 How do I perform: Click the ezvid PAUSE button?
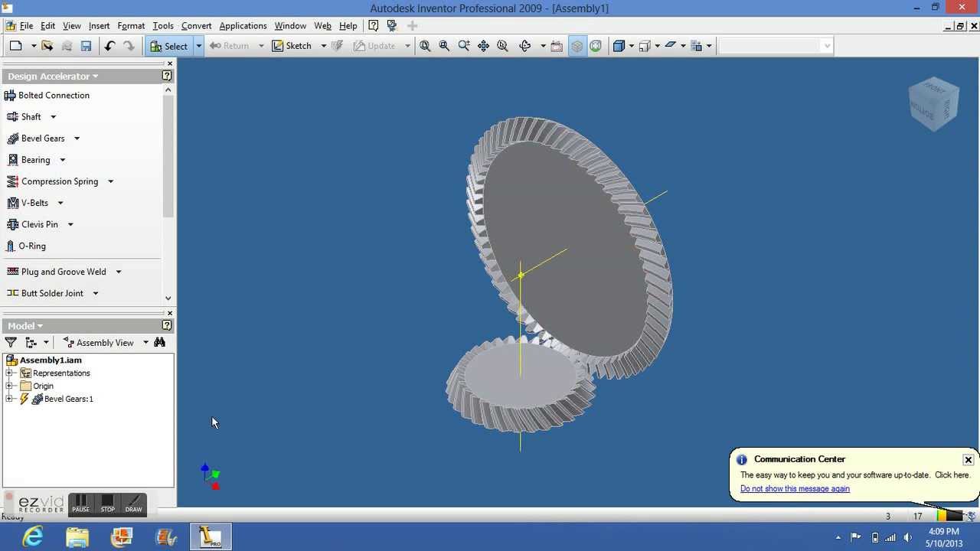tap(80, 504)
